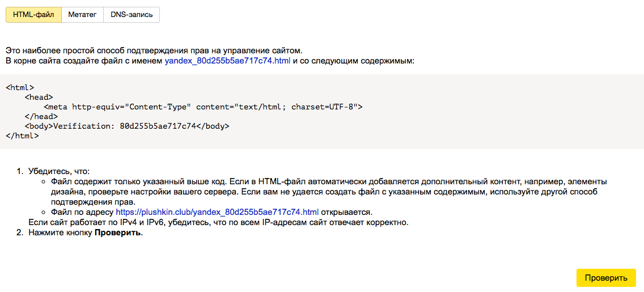Click the bold word Проверить in step 2
Screen dimensions: 644x292
(118, 233)
